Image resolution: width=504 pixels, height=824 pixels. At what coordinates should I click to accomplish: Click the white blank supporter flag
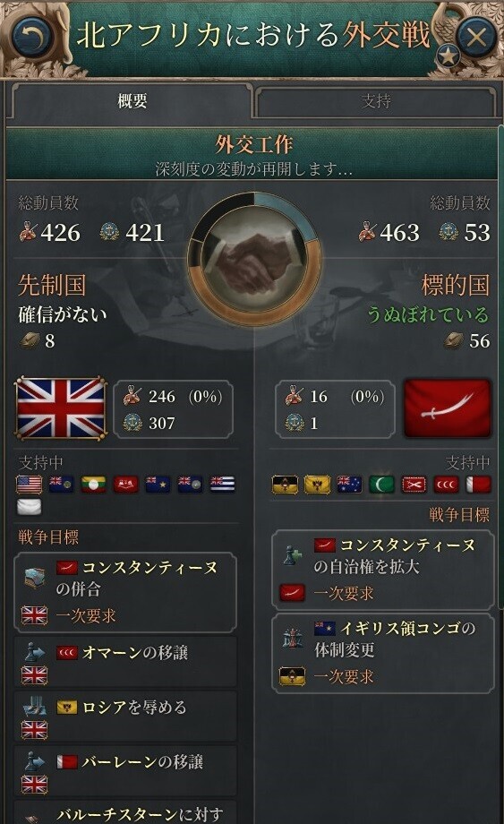click(30, 507)
